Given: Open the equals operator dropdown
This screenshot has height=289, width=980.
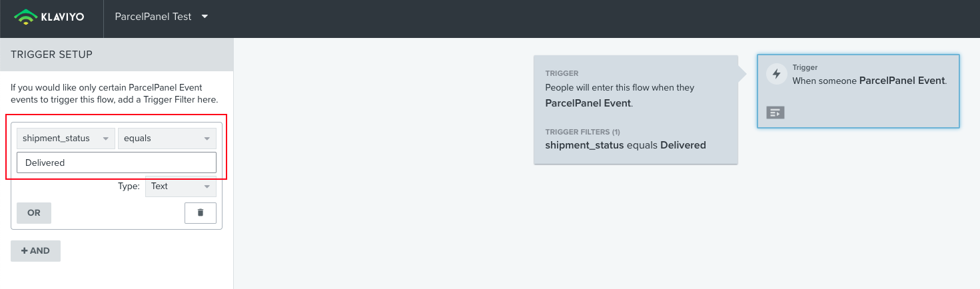Looking at the screenshot, I should tap(167, 139).
